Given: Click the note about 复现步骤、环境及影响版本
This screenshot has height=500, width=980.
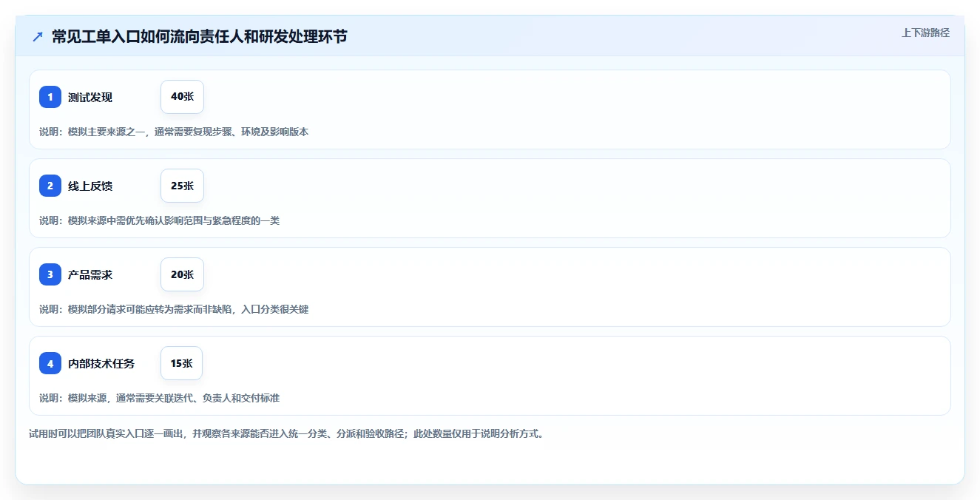Looking at the screenshot, I should click(x=174, y=132).
